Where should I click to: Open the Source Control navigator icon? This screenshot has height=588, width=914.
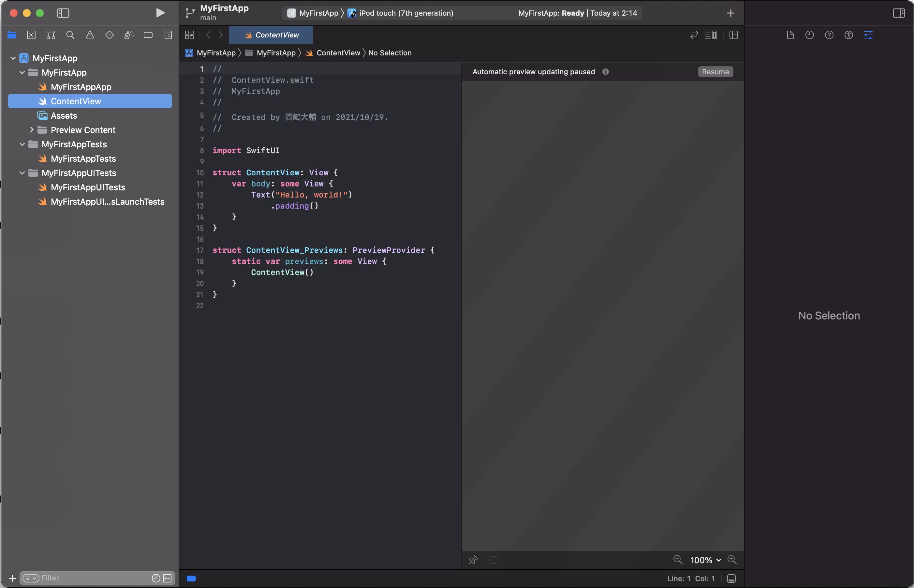[31, 35]
